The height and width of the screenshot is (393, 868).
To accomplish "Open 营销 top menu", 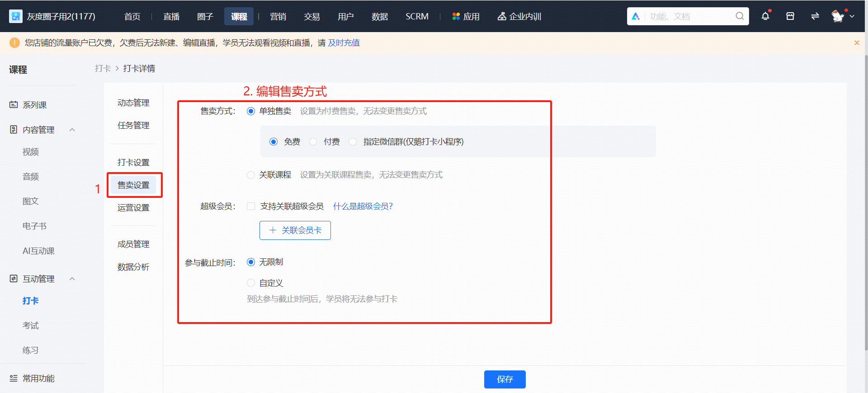I will click(278, 17).
